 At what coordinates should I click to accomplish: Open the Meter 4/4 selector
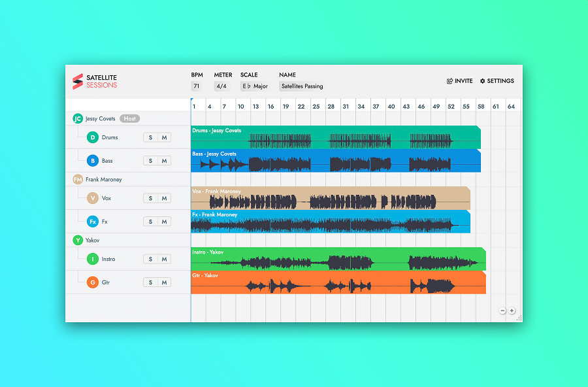(x=221, y=86)
